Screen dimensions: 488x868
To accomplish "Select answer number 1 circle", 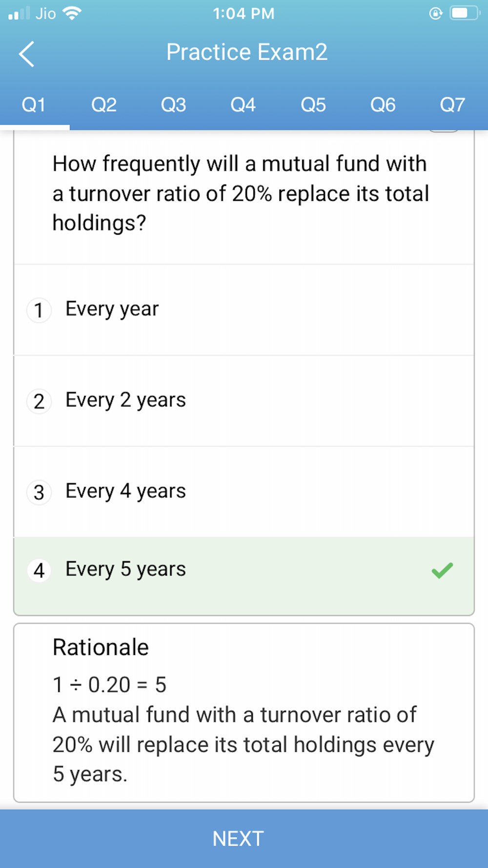I will pyautogui.click(x=39, y=310).
